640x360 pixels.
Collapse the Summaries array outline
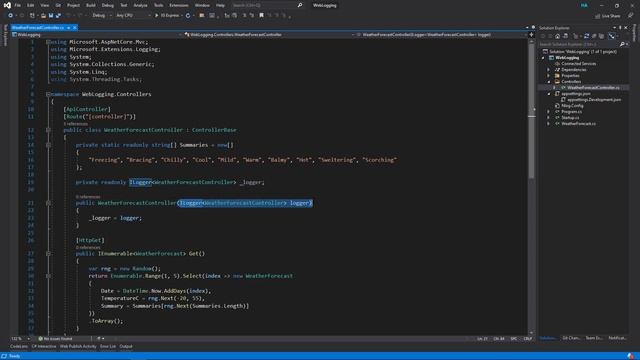(x=48, y=145)
